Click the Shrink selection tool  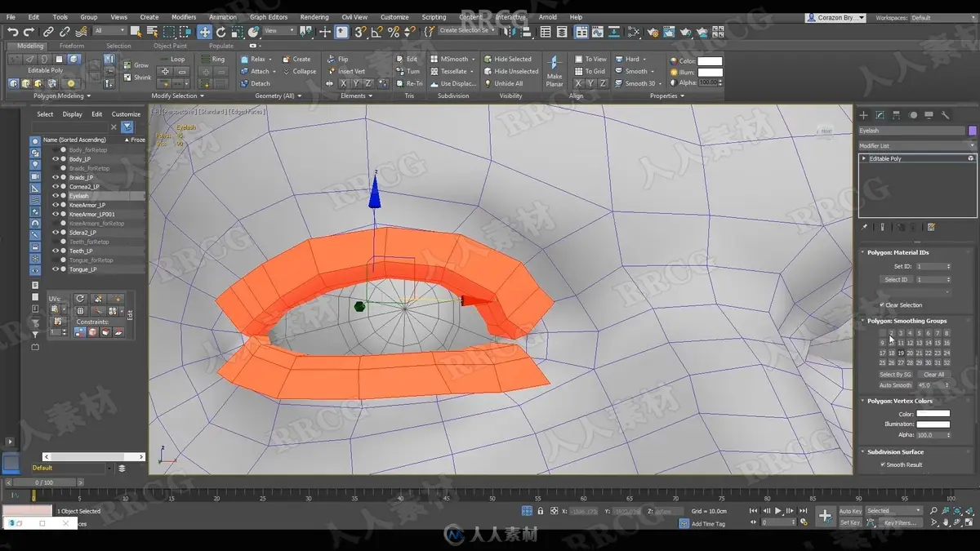coord(137,78)
